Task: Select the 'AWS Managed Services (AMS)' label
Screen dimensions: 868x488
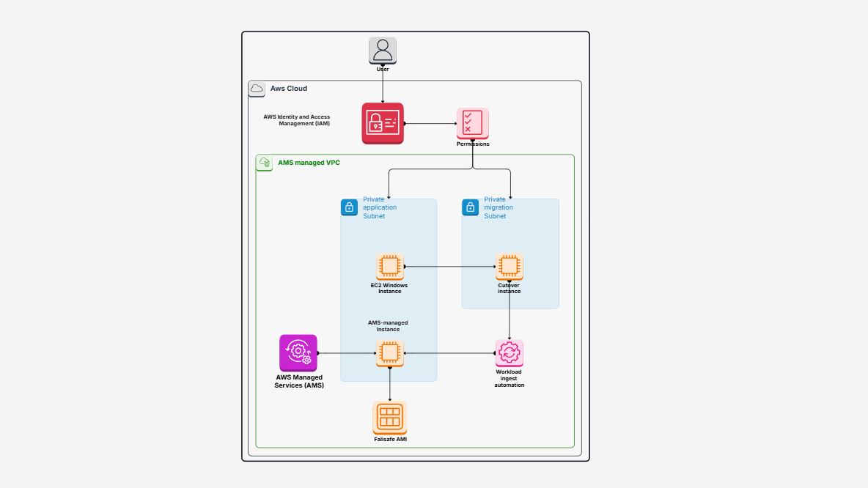Action: click(x=299, y=381)
